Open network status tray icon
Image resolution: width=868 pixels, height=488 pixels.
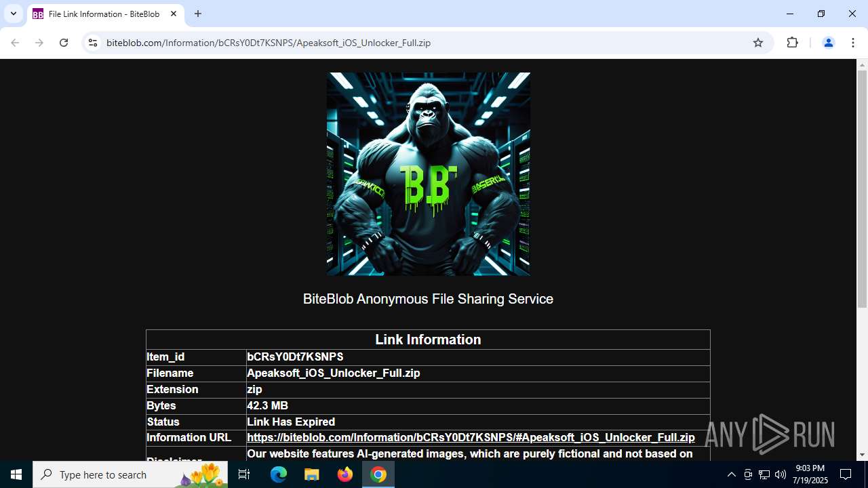pyautogui.click(x=764, y=474)
